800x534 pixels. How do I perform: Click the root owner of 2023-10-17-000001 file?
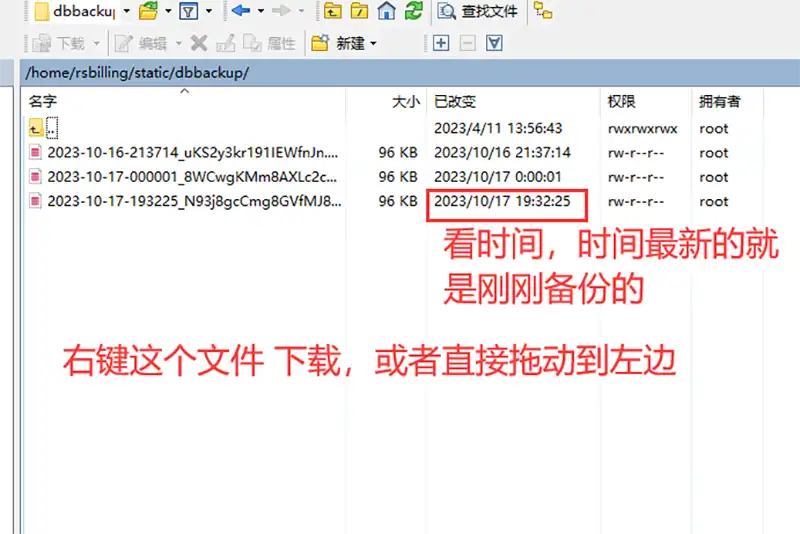click(x=713, y=177)
